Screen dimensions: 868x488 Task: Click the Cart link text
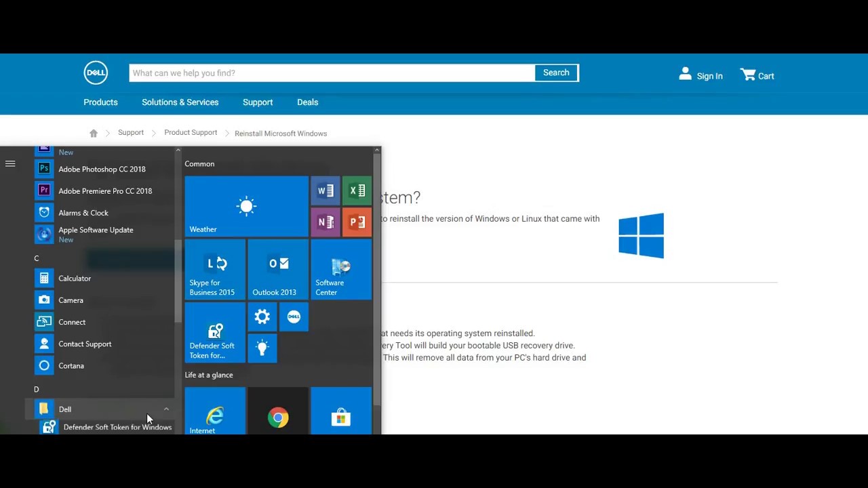(766, 76)
